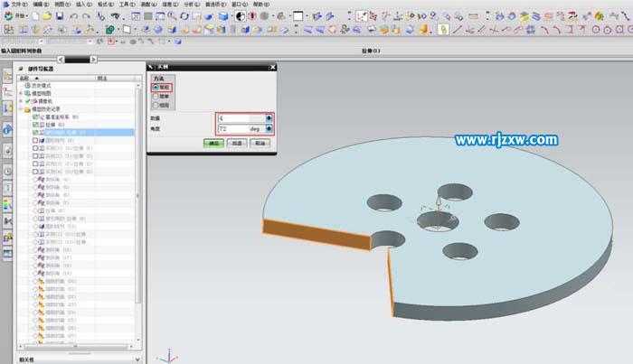Select the 常规 (General) method radio button
The height and width of the screenshot is (364, 633).
(x=154, y=87)
